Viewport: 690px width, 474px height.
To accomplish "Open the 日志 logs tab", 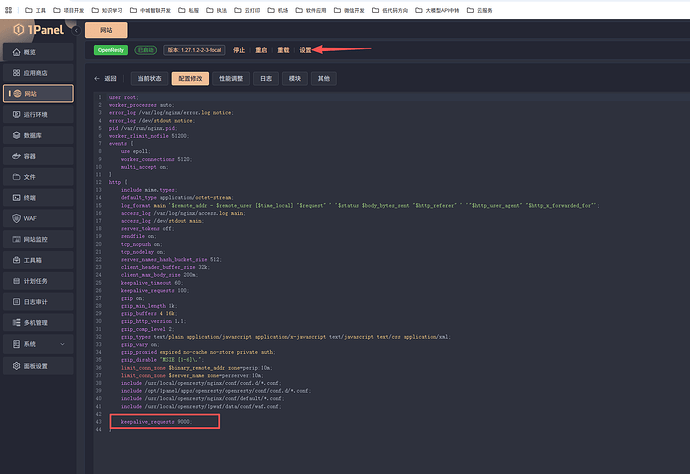I will [x=265, y=78].
